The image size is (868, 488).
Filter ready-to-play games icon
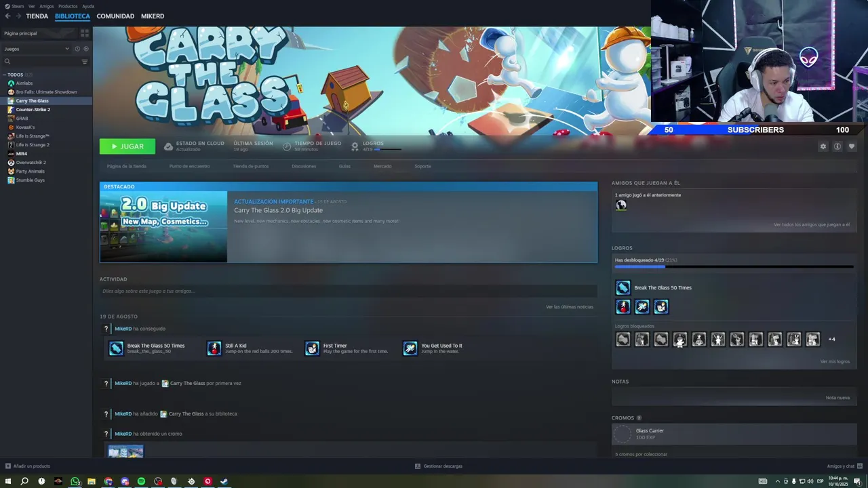tap(86, 49)
